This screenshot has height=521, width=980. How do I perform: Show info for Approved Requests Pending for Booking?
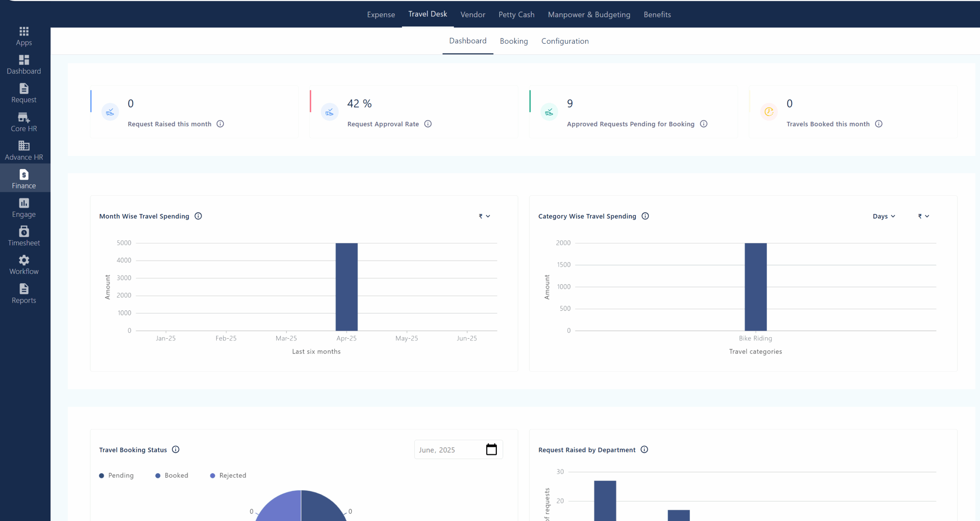[704, 124]
